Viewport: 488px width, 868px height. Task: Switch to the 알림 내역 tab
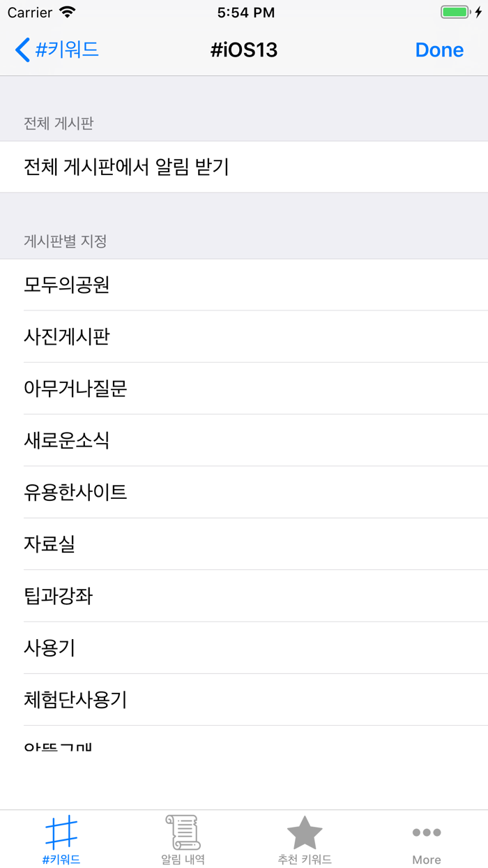(183, 840)
